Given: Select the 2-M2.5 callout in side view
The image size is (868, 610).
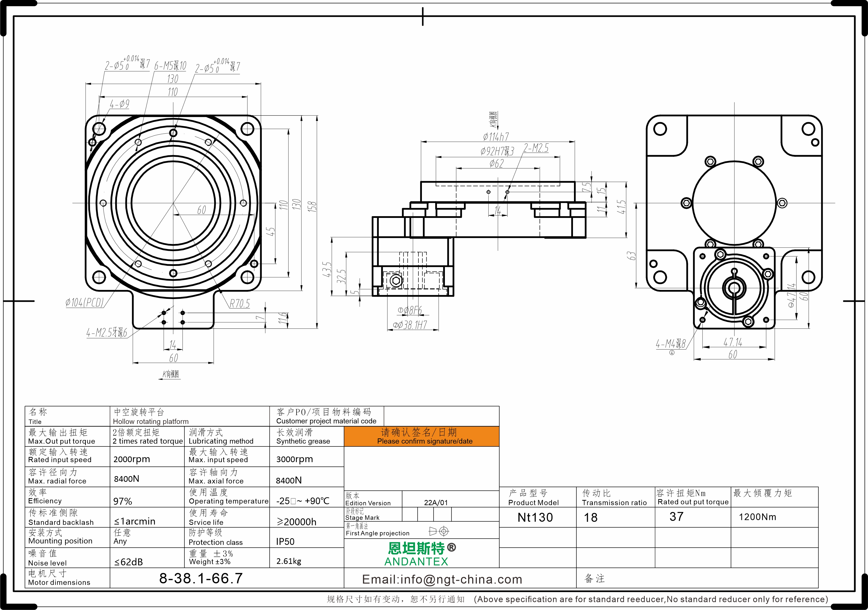Looking at the screenshot, I should 536,148.
